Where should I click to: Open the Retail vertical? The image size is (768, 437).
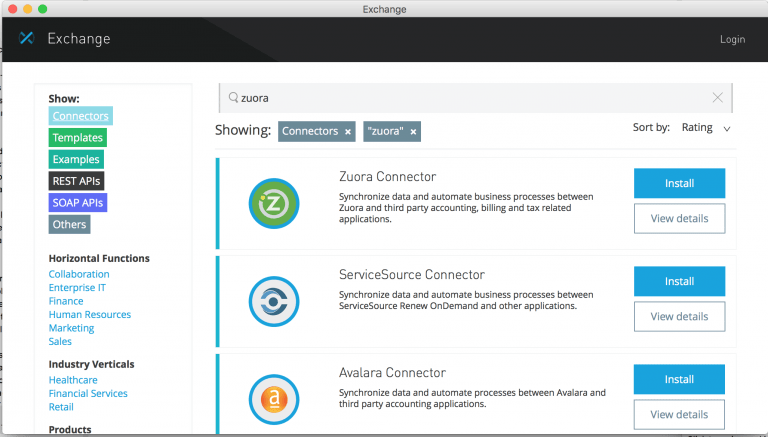point(61,407)
